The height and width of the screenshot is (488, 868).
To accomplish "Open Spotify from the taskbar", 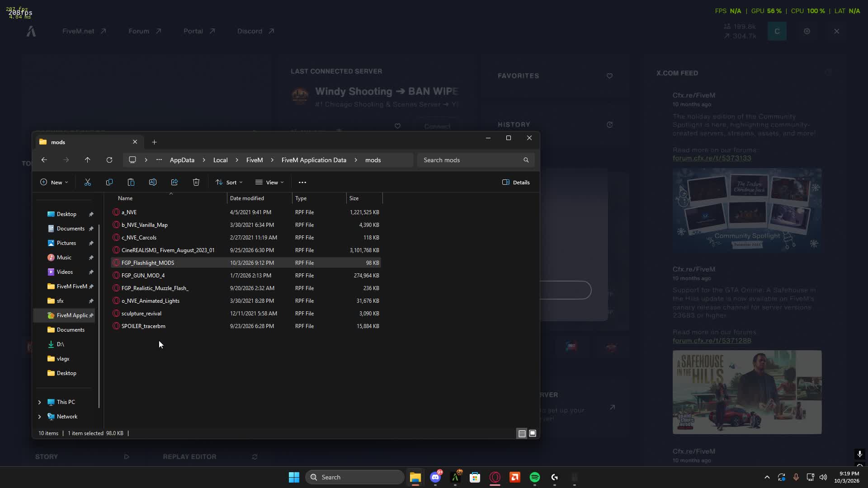I will [535, 477].
